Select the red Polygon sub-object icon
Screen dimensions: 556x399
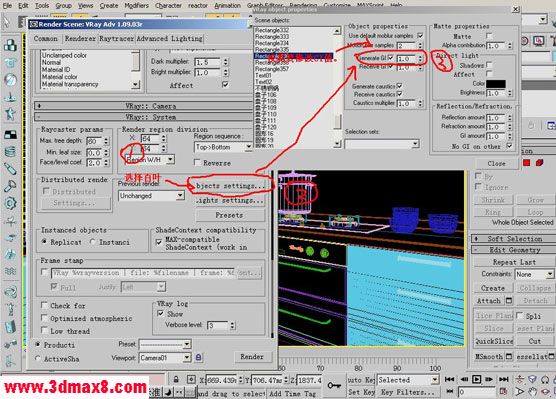pyautogui.click(x=527, y=163)
